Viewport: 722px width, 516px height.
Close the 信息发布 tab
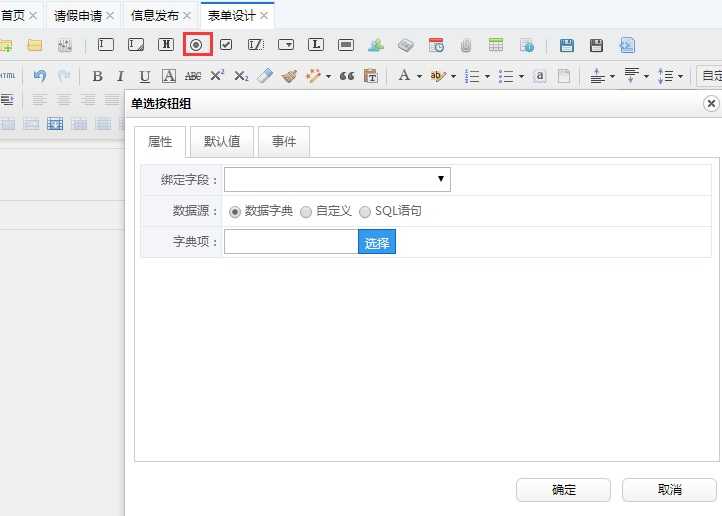click(187, 16)
